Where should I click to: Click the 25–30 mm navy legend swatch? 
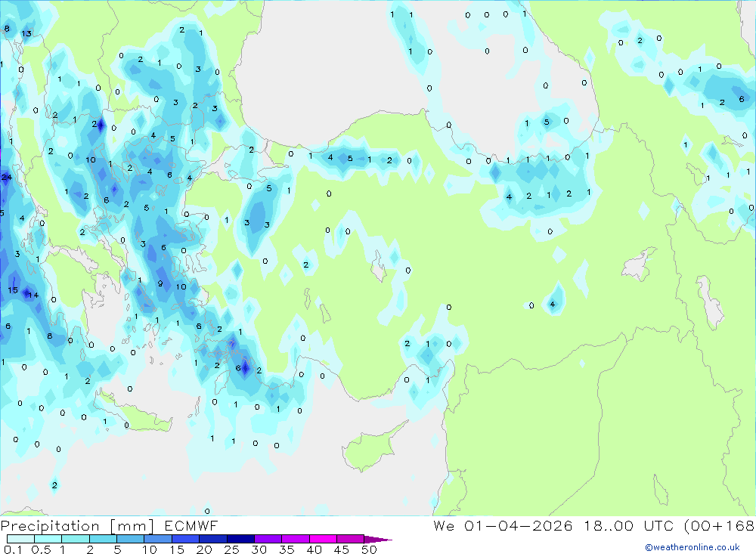(x=240, y=539)
